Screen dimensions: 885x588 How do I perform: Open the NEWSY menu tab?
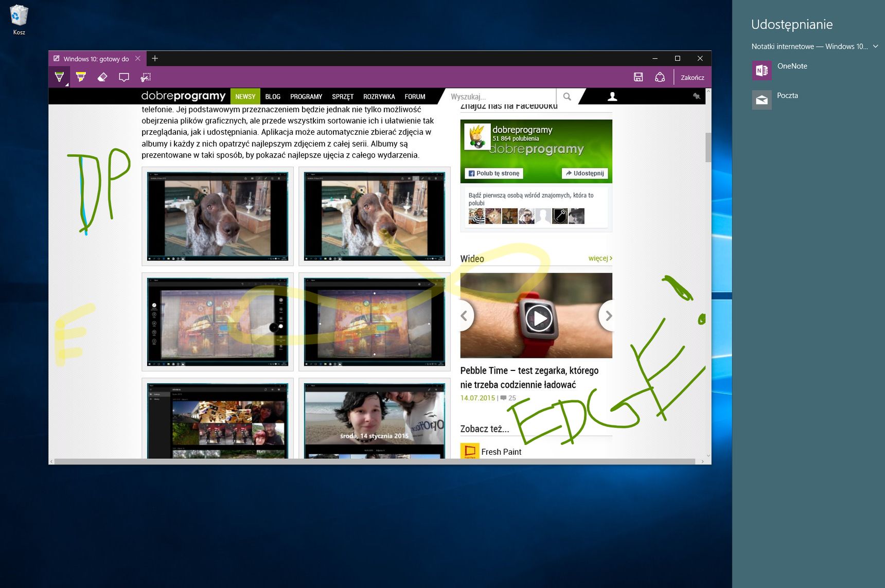(x=245, y=96)
